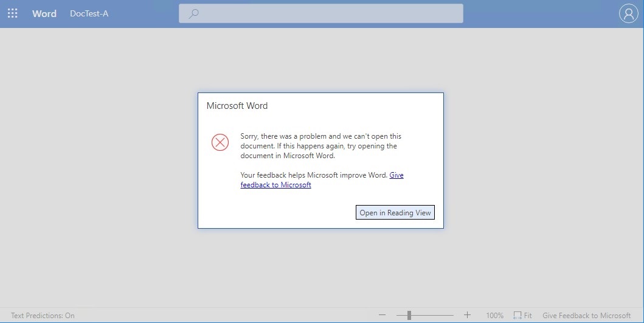Viewport: 644px width, 323px height.
Task: Click the zoom slider handle
Action: (409, 314)
